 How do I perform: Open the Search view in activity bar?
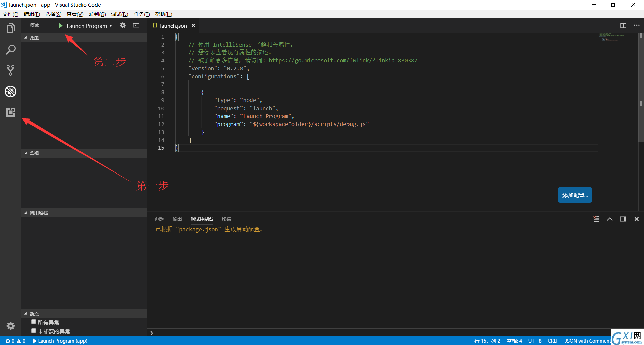[x=10, y=50]
